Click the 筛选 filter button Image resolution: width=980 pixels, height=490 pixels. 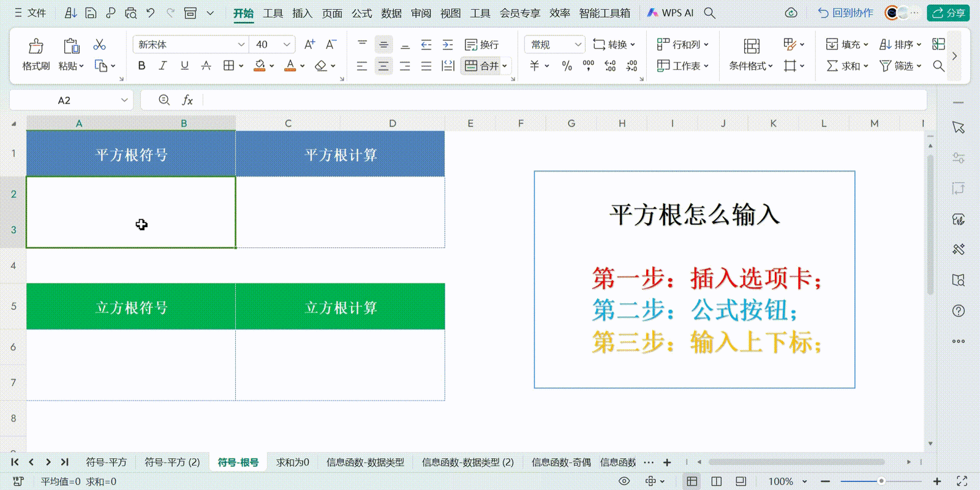(x=900, y=66)
